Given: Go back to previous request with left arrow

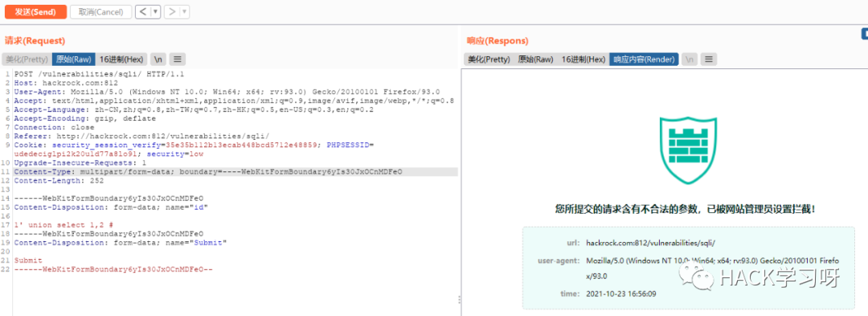Looking at the screenshot, I should [143, 11].
